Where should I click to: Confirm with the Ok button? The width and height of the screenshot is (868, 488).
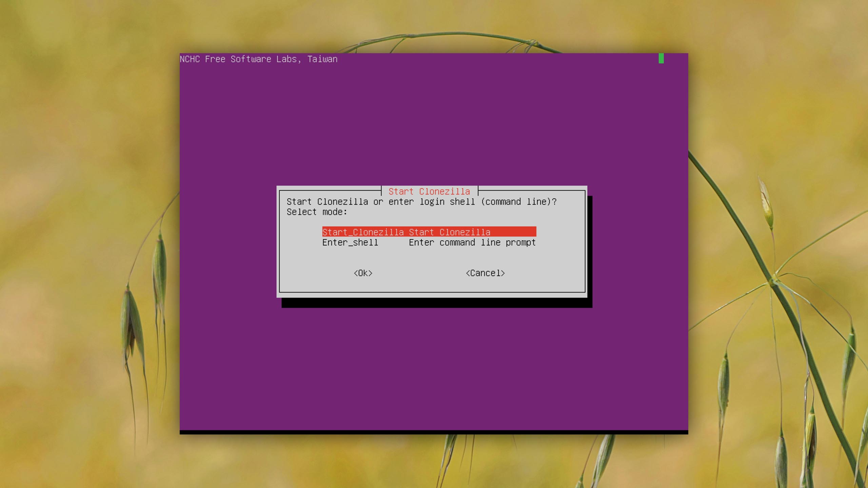[x=363, y=273]
